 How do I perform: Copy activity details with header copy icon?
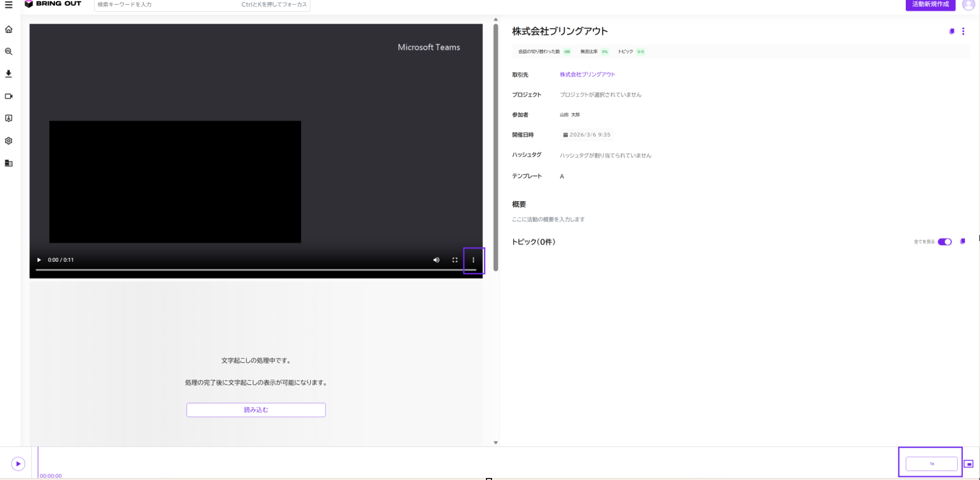point(952,31)
